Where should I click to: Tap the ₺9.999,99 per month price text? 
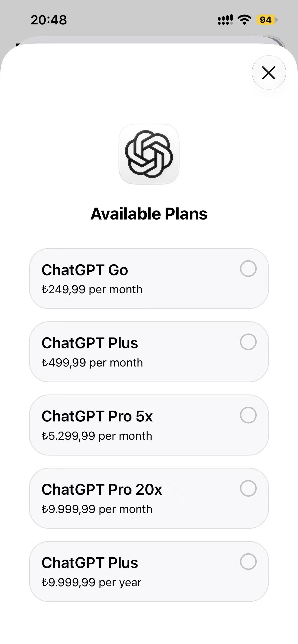pos(97,509)
